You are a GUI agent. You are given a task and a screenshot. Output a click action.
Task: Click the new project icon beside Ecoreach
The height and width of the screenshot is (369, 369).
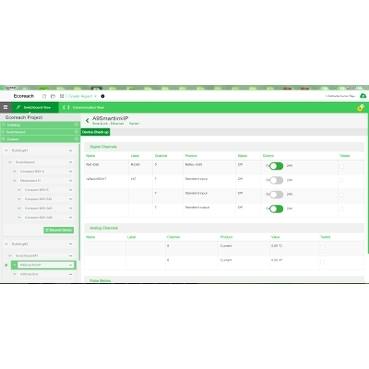pyautogui.click(x=44, y=96)
